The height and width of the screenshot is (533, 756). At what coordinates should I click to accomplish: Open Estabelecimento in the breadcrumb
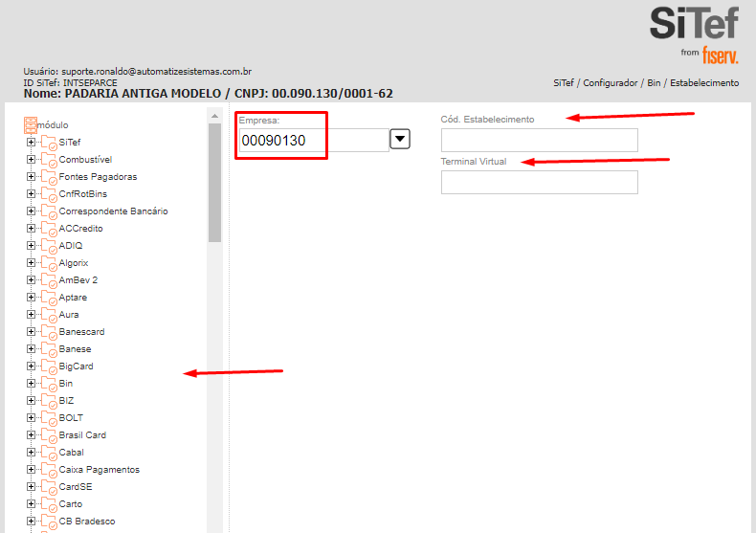coord(704,83)
